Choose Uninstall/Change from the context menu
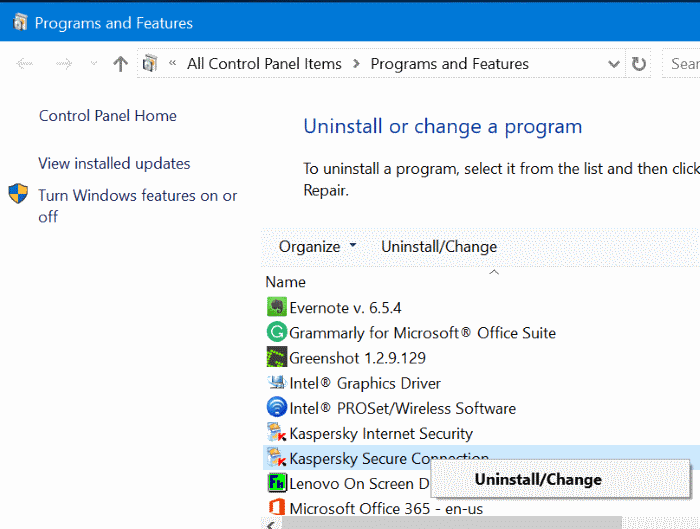Image resolution: width=700 pixels, height=529 pixels. pos(538,480)
